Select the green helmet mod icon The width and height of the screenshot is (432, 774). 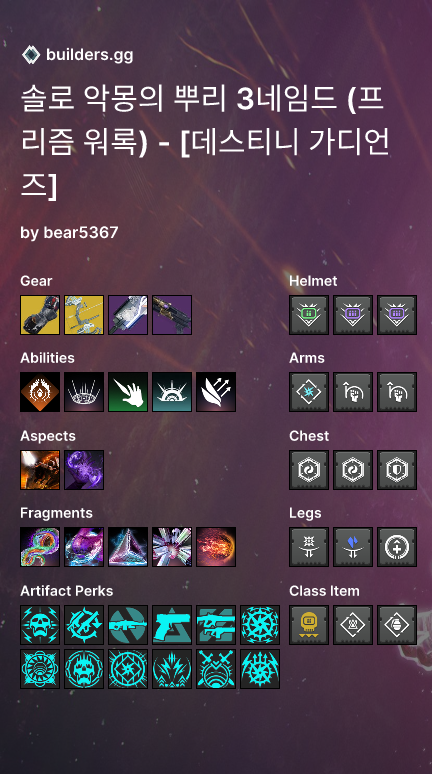coord(309,315)
